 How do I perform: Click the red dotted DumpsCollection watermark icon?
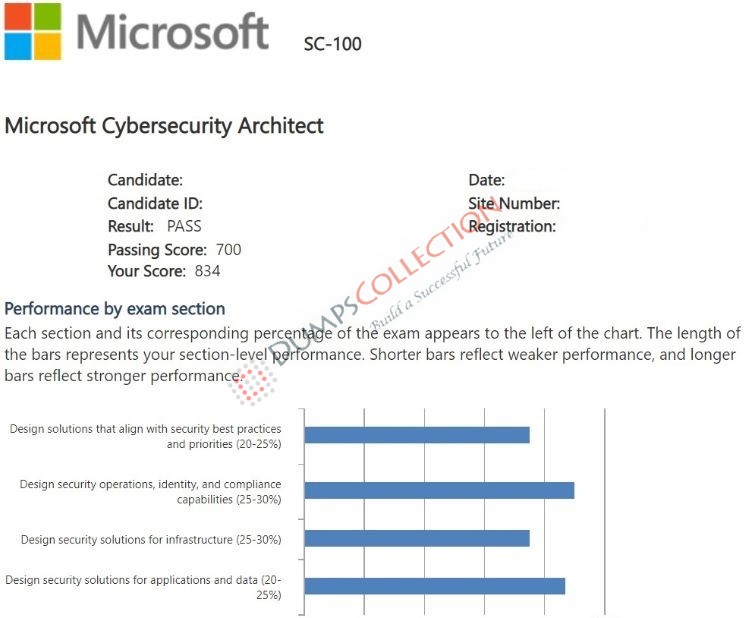pos(252,384)
